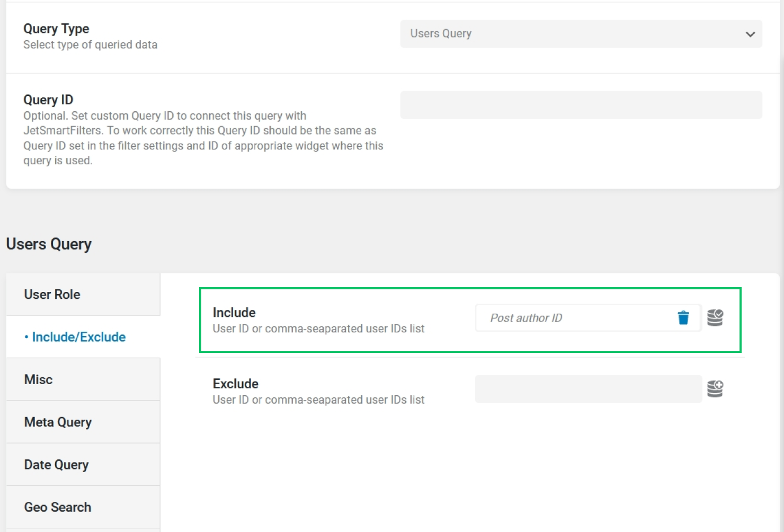The width and height of the screenshot is (784, 532).
Task: Click the JetSmartFilters Query ID description text
Action: tap(203, 138)
